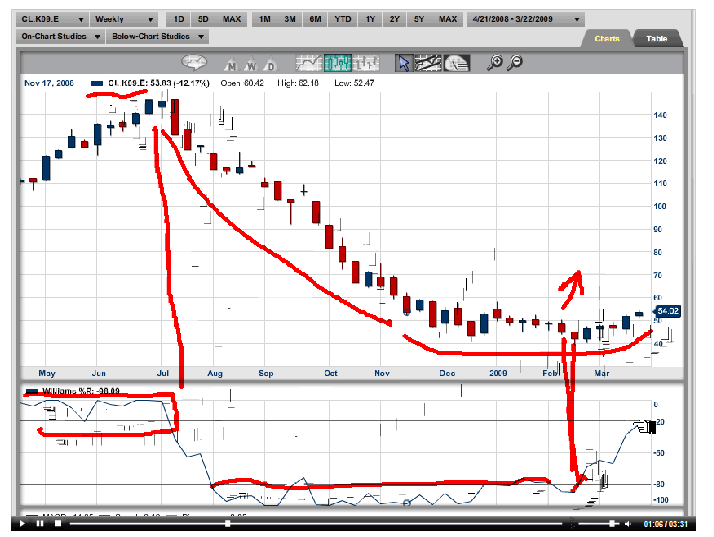The image size is (714, 537).
Task: Click the zoom in magnifier
Action: [494, 62]
